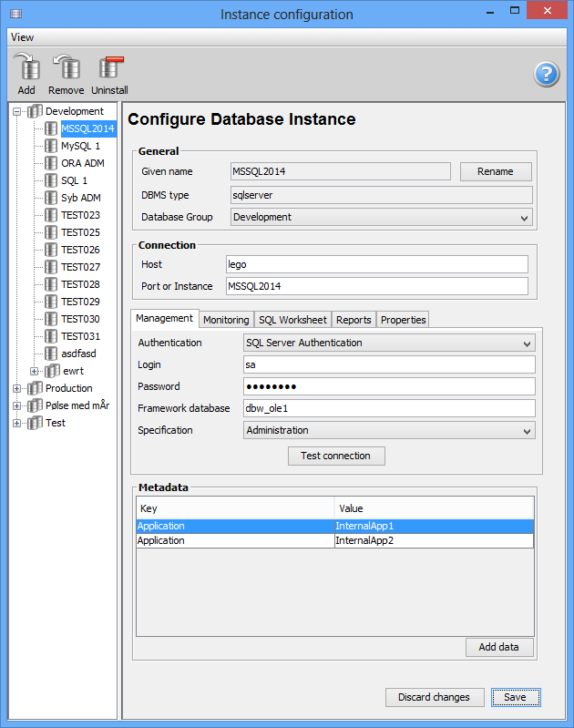Switch to the Monitoring tab

pyautogui.click(x=226, y=320)
